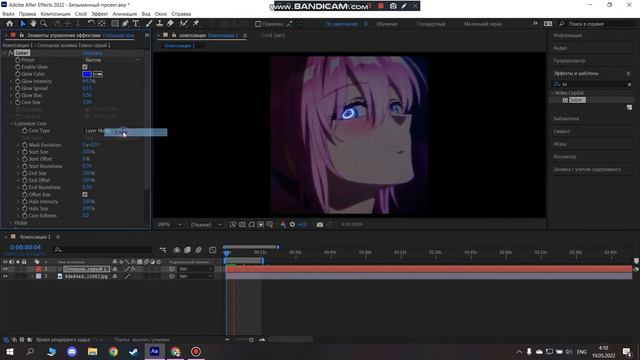Select the Brush tool
640x360 pixels.
click(149, 24)
